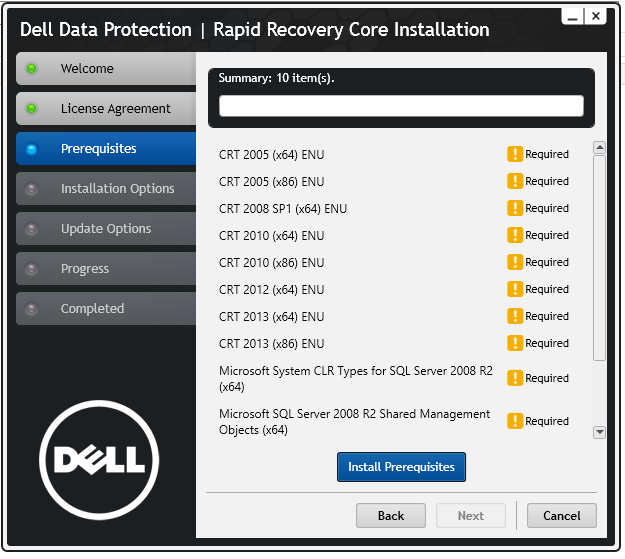Open the Update Options step
Screen dimensions: 625x559
[x=106, y=228]
